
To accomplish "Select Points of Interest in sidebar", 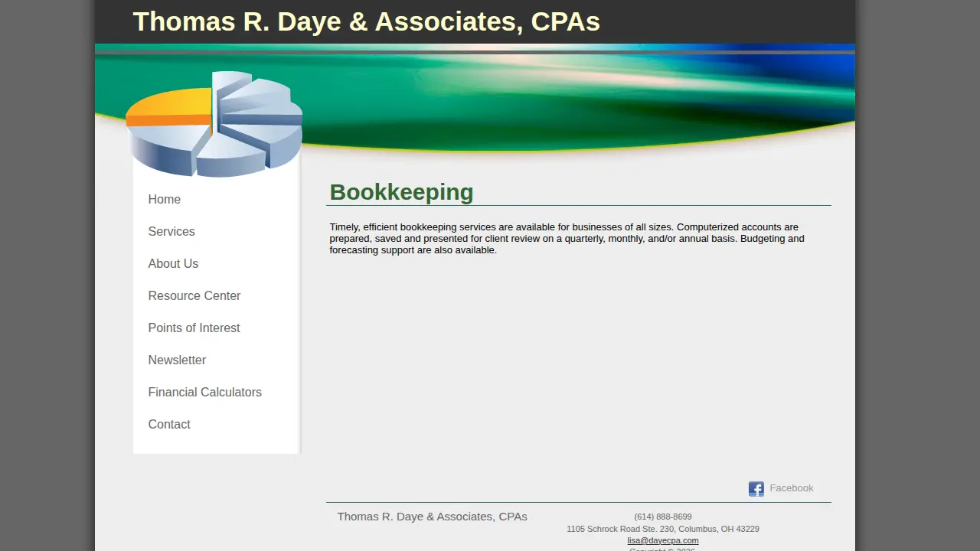I will [194, 328].
